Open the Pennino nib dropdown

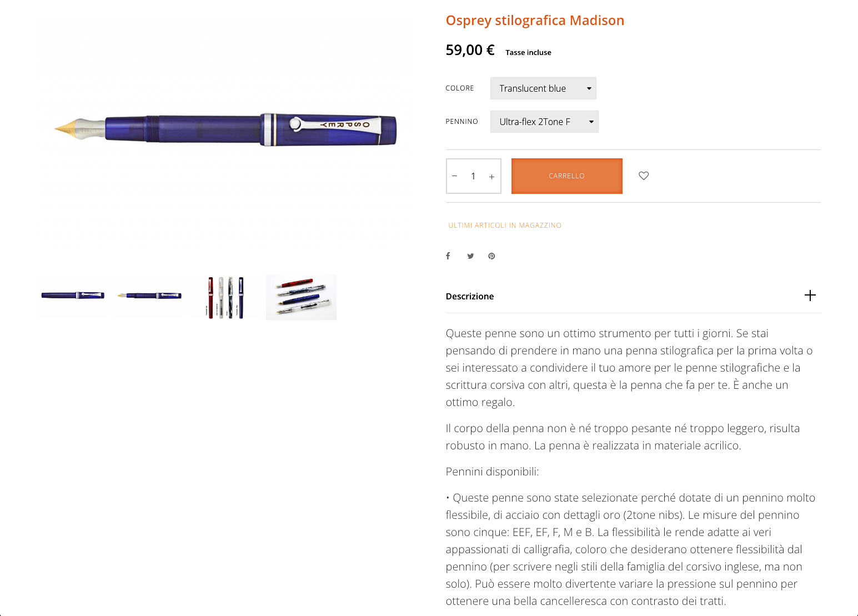pyautogui.click(x=544, y=122)
